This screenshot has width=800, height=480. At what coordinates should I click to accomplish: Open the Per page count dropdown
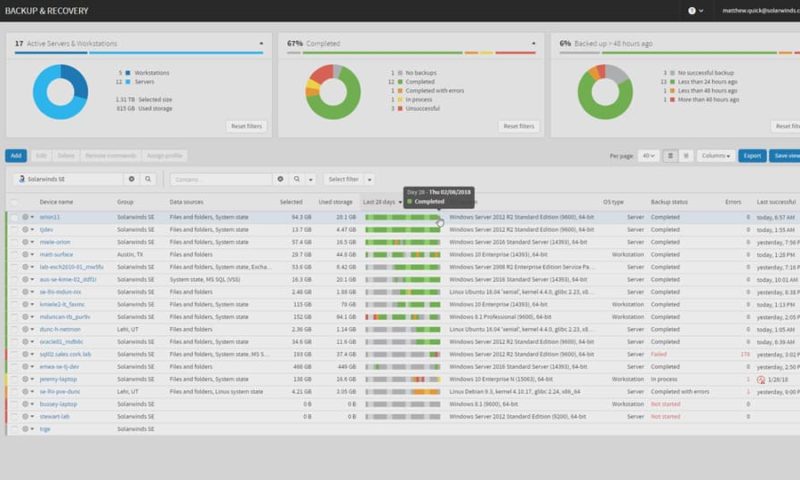648,156
